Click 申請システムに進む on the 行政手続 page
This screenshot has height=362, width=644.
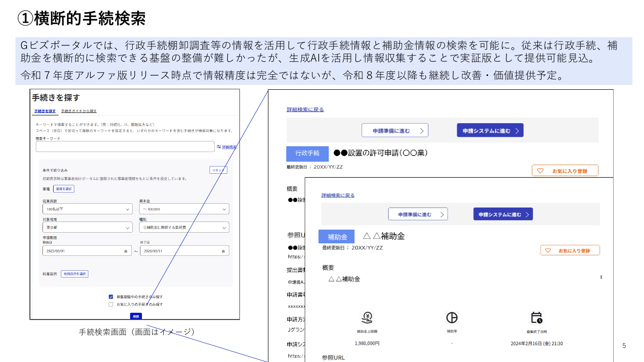(x=490, y=130)
